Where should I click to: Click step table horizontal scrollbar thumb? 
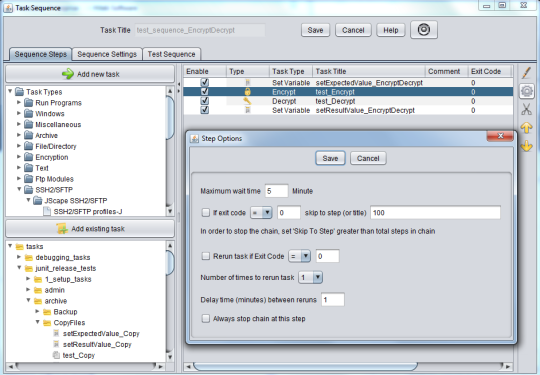pyautogui.click(x=305, y=366)
